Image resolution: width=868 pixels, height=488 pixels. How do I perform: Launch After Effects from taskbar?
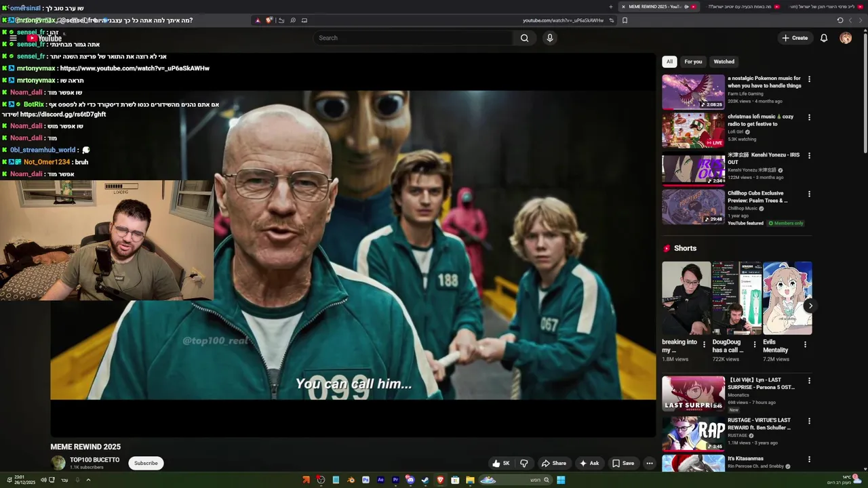(x=380, y=480)
